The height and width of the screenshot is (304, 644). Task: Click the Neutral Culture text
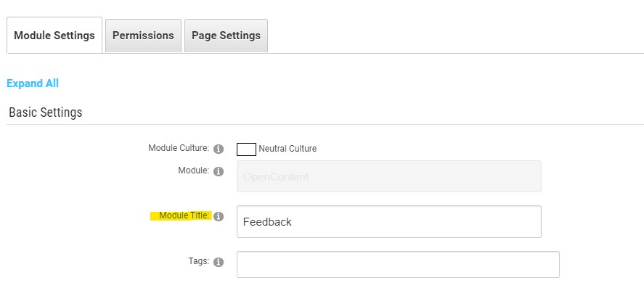tap(288, 149)
